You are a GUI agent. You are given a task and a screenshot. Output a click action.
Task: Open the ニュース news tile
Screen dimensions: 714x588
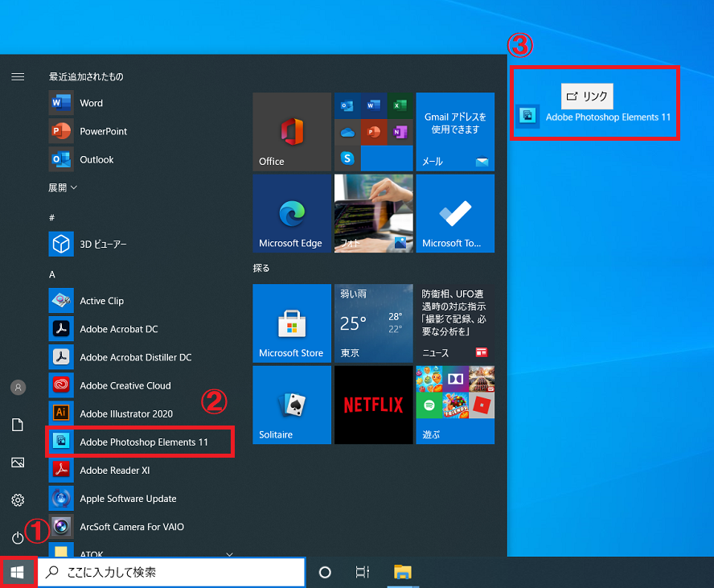coord(455,323)
